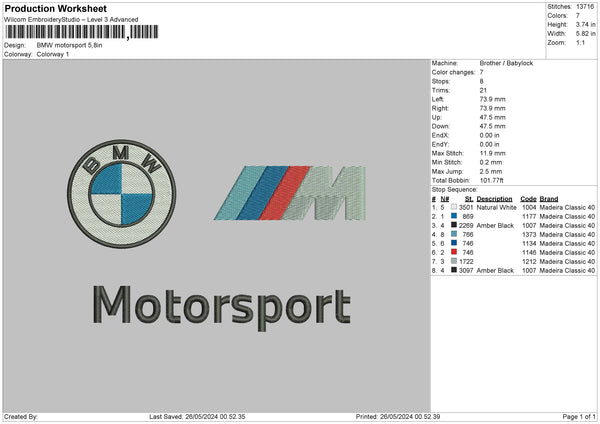Click the Min Stitch value 0.2 mm
This screenshot has width=600, height=424.
click(x=491, y=162)
